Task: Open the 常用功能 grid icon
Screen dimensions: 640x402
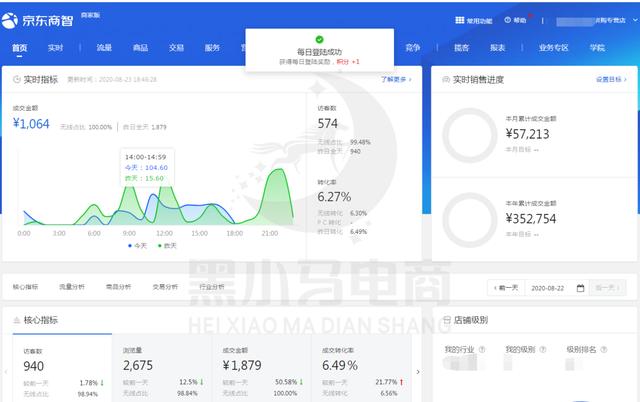Action: tap(460, 20)
